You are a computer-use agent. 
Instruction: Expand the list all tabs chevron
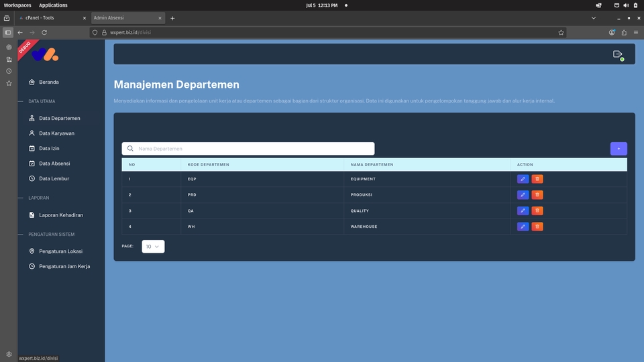594,18
